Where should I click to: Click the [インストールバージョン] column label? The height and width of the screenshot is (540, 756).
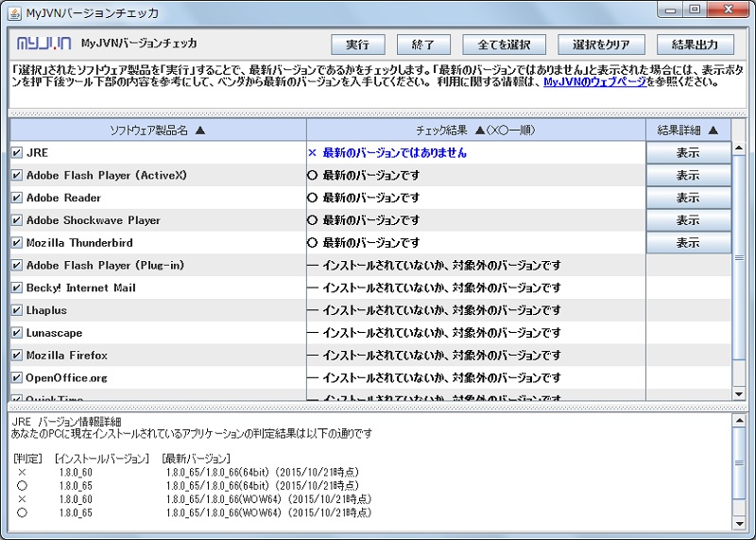(x=102, y=459)
